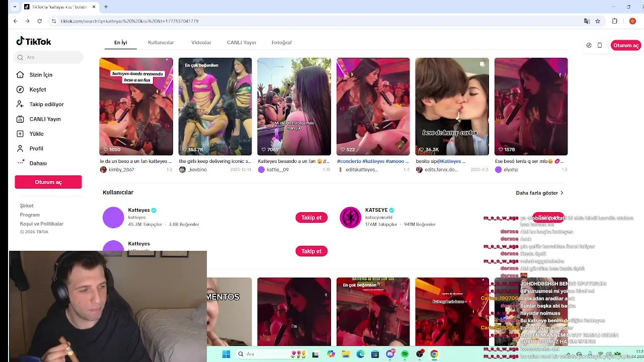Open Copilot icon in the taskbar
This screenshot has width=644, height=362.
coord(331,354)
